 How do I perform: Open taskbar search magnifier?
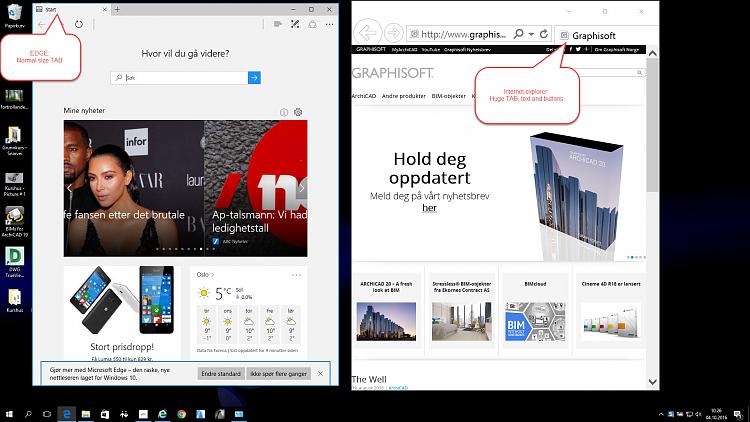pos(28,414)
